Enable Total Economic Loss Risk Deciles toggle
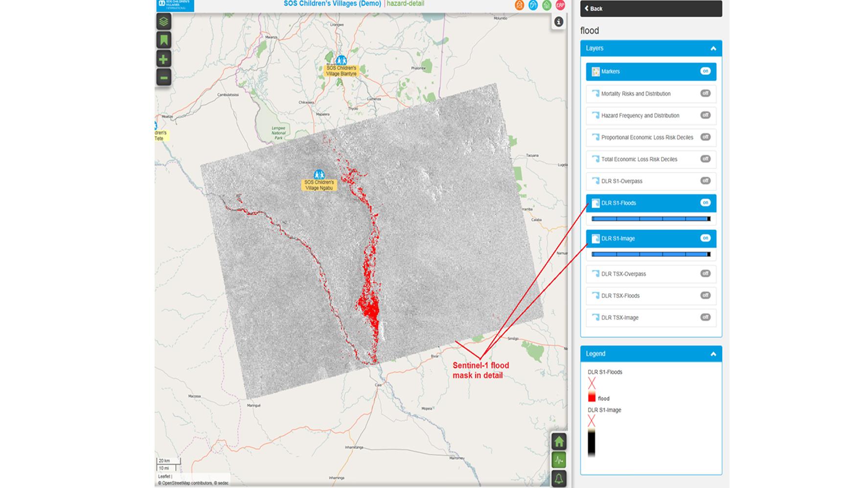Image resolution: width=868 pixels, height=488 pixels. point(705,158)
